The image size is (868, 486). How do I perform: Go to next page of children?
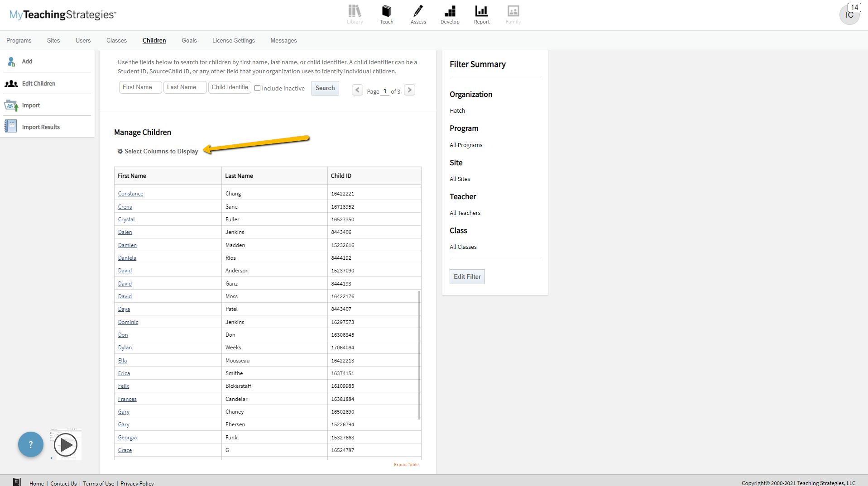[x=409, y=90]
